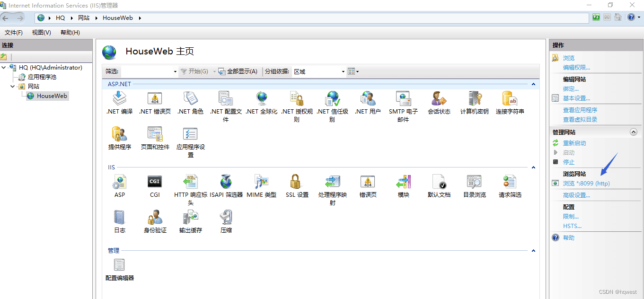Screen dimensions: 644x299
Task: Open the MIME 类型 feature
Action: pyautogui.click(x=262, y=186)
